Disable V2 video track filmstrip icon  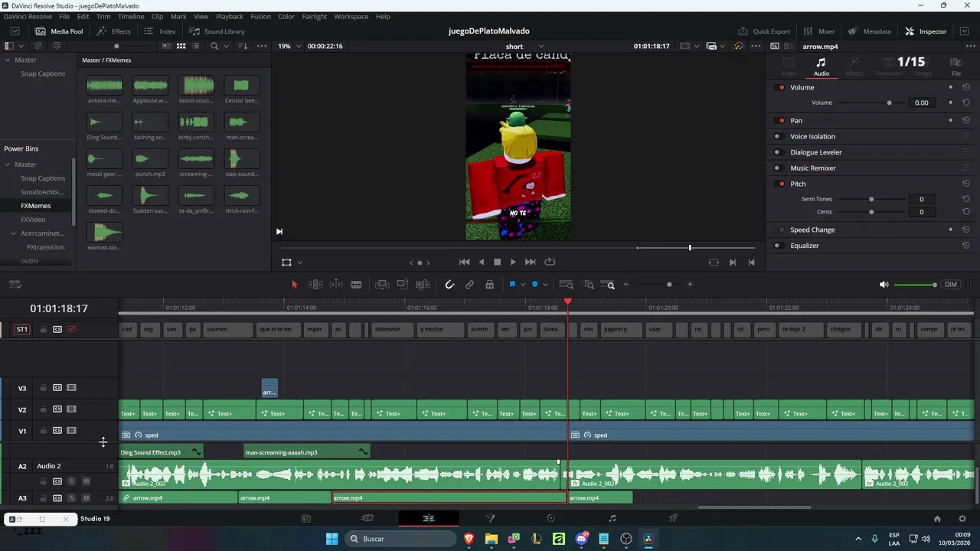(71, 409)
